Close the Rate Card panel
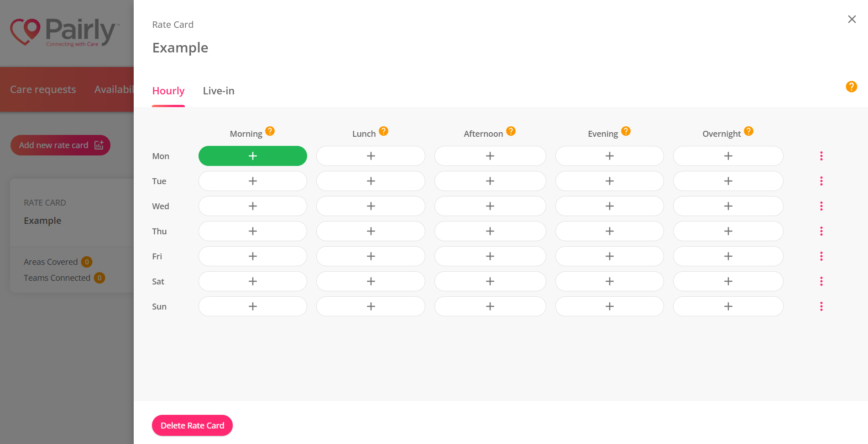This screenshot has height=444, width=868. click(852, 19)
